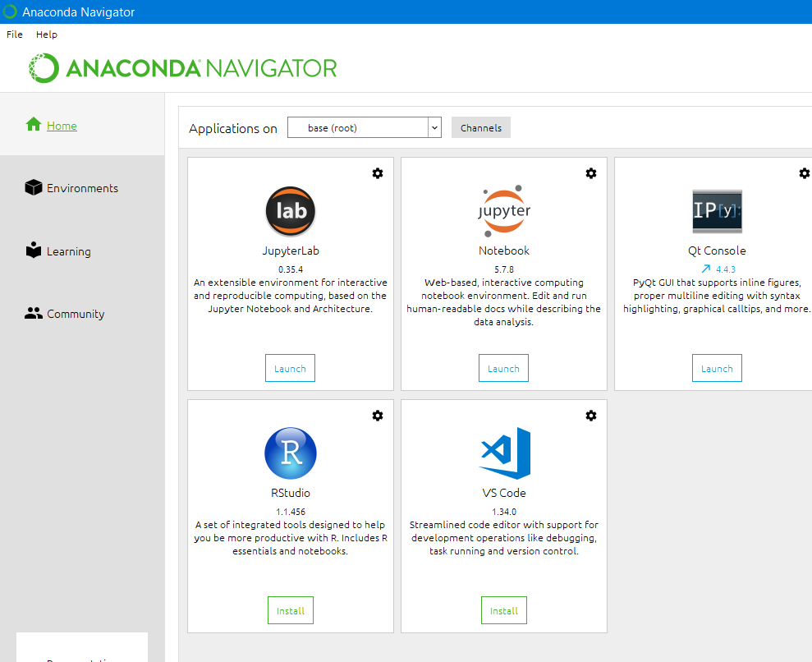Screen dimensions: 812x662
Task: Open the File menu
Action: point(15,34)
